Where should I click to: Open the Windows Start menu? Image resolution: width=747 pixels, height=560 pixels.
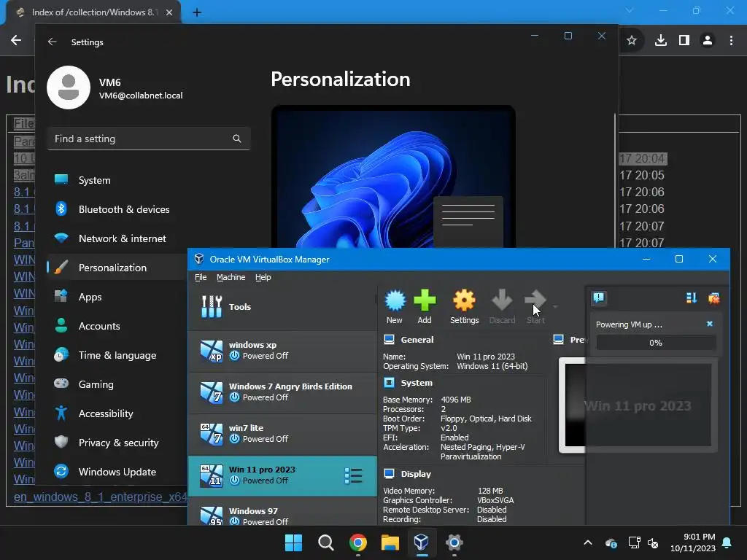click(293, 542)
